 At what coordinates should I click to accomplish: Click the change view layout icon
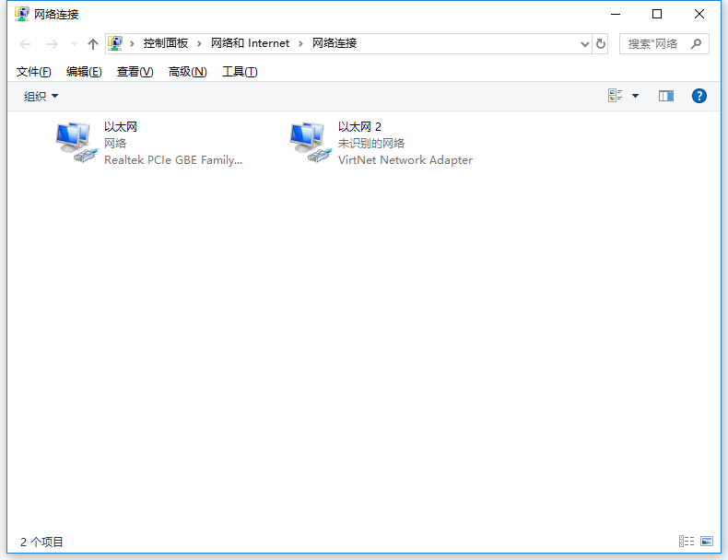point(615,96)
